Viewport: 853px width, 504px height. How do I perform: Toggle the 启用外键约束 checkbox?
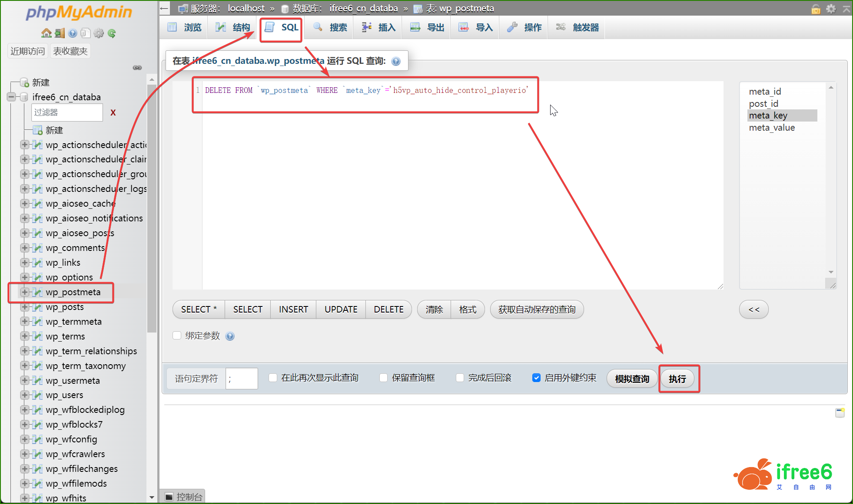click(536, 378)
